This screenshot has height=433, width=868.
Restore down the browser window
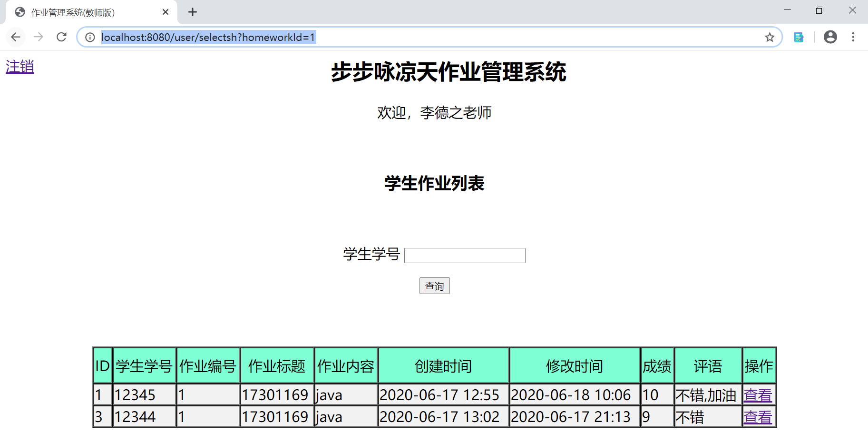point(819,10)
